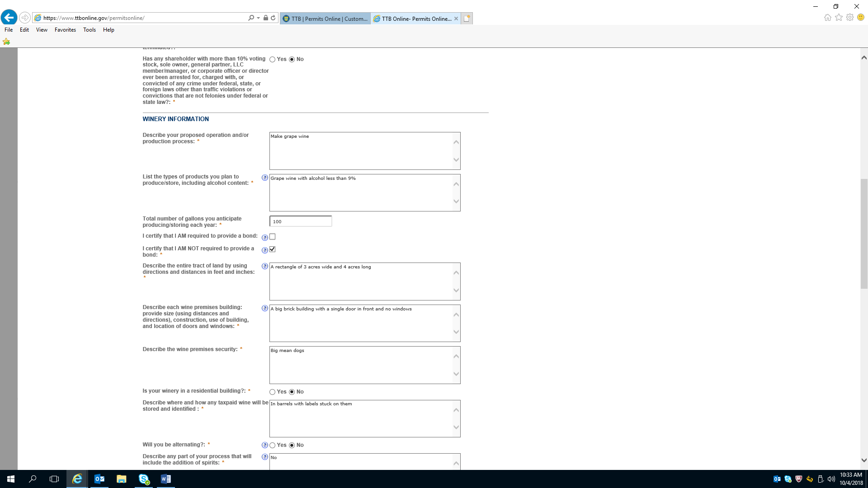Screen dimensions: 868x488
Task: Select Yes for winery in residential building
Action: click(x=272, y=392)
